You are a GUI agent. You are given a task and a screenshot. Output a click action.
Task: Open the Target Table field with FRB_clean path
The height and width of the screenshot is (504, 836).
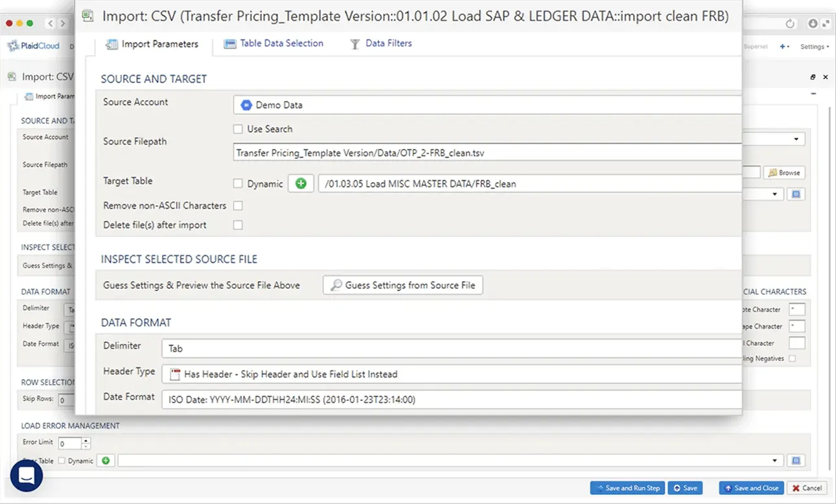(530, 183)
